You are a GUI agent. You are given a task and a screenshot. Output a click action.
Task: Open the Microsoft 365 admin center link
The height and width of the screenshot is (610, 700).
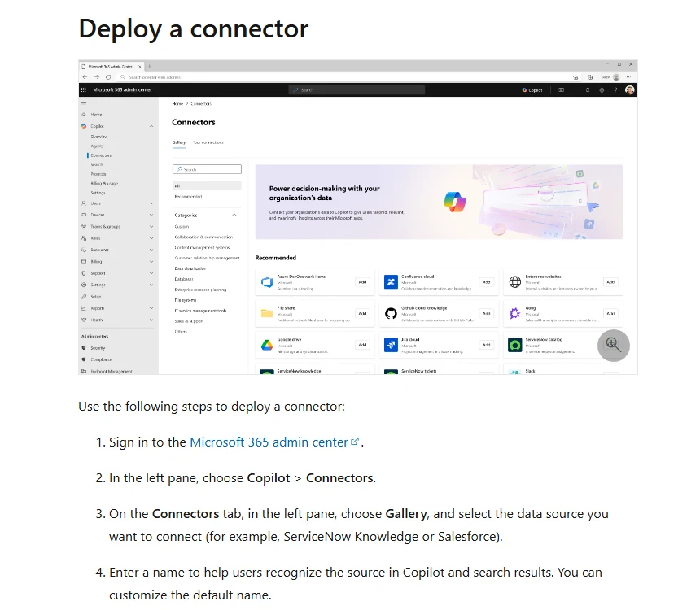pos(274,442)
